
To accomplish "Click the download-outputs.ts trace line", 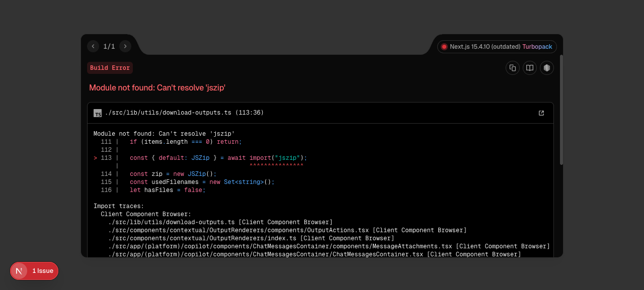I will 220,222.
